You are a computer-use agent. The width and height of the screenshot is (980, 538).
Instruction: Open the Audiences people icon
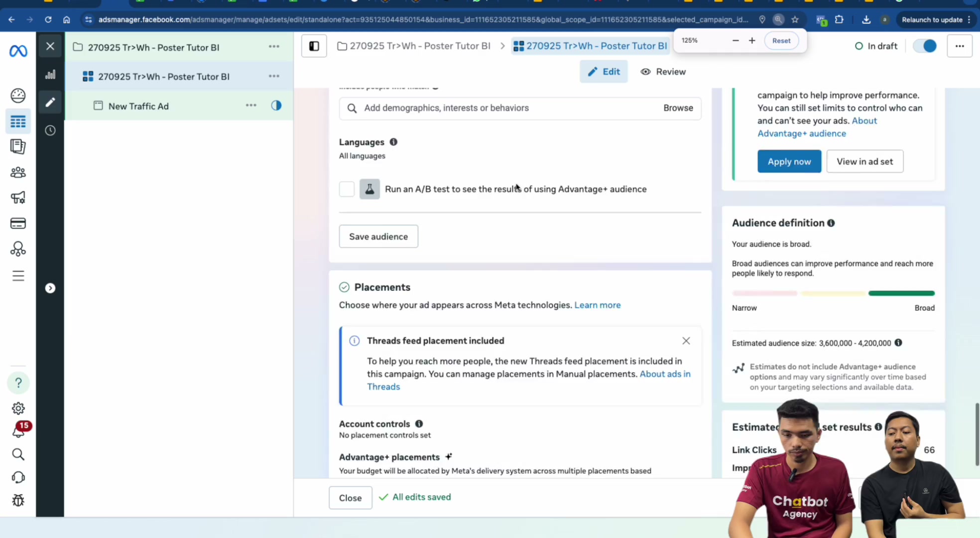(x=18, y=172)
